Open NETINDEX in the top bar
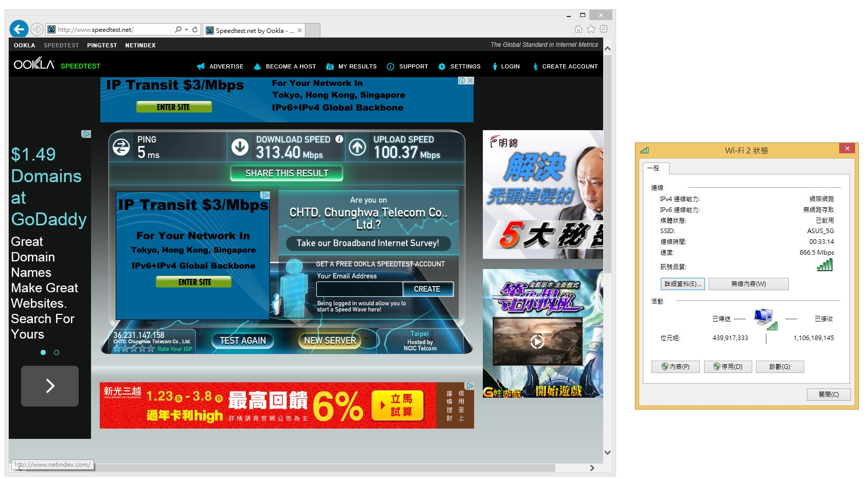The height and width of the screenshot is (479, 868). (x=140, y=45)
